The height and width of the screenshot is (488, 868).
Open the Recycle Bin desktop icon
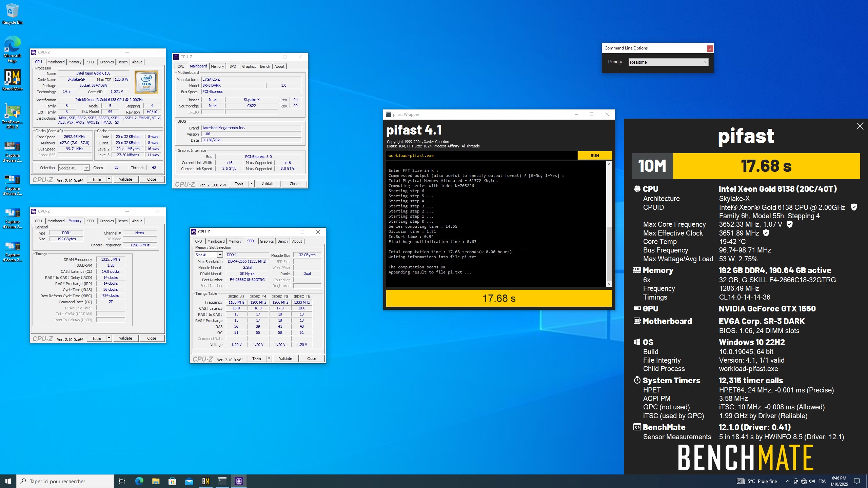pyautogui.click(x=12, y=14)
